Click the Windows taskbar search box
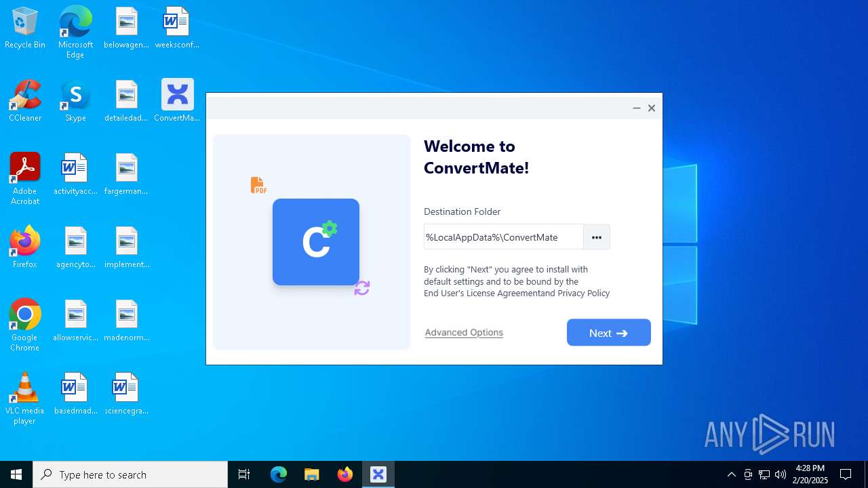Viewport: 868px width, 488px height. click(x=130, y=474)
